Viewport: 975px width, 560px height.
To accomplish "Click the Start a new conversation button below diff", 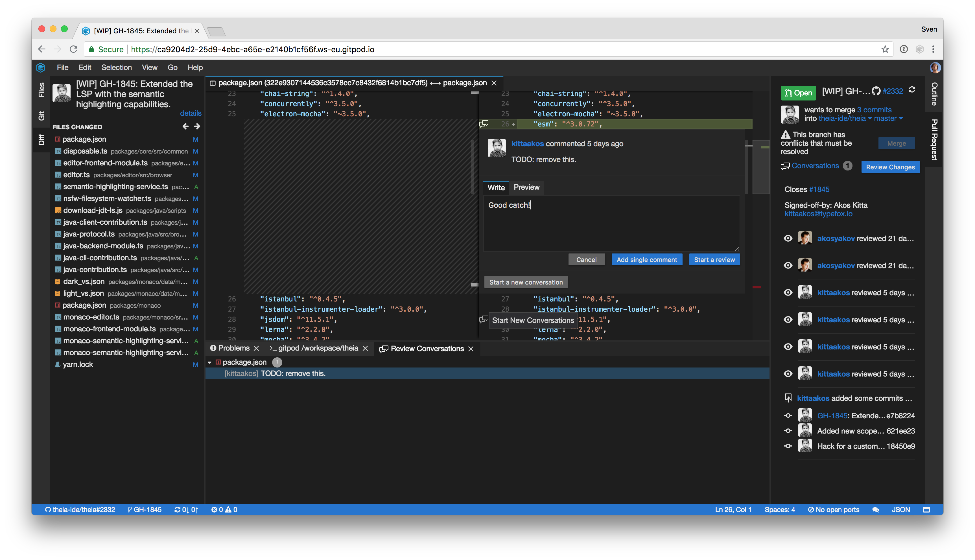I will point(526,282).
